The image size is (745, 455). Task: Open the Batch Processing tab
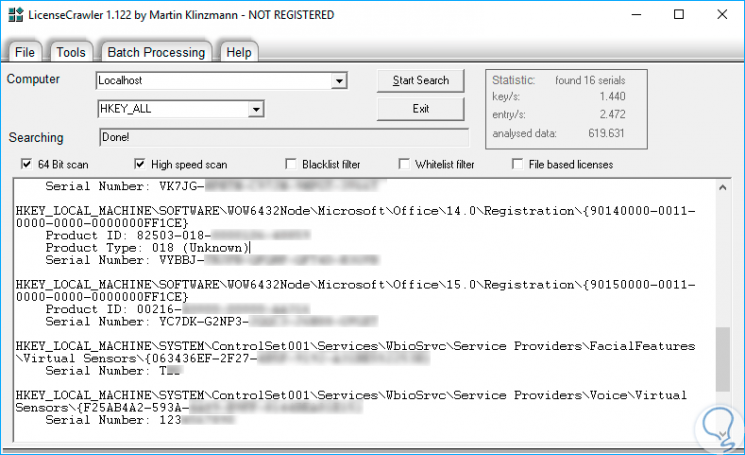(155, 52)
